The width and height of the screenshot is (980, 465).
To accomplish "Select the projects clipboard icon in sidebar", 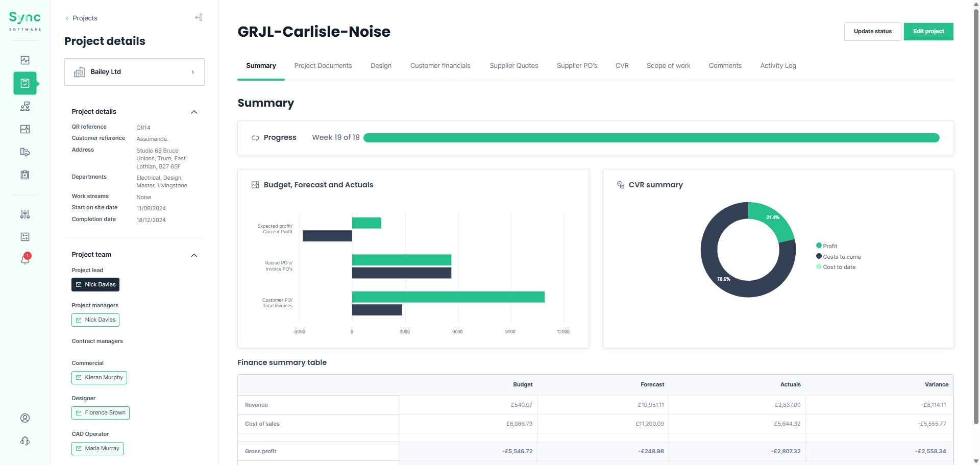I will coord(24,83).
